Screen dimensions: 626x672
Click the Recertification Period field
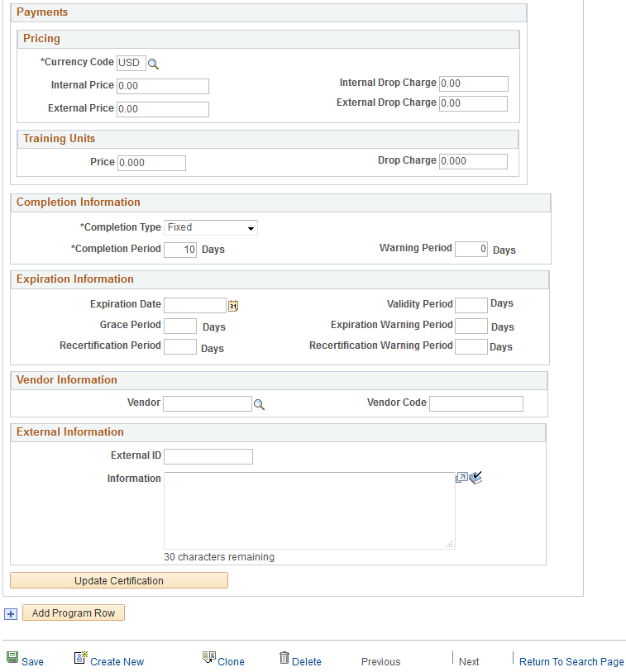pos(180,346)
